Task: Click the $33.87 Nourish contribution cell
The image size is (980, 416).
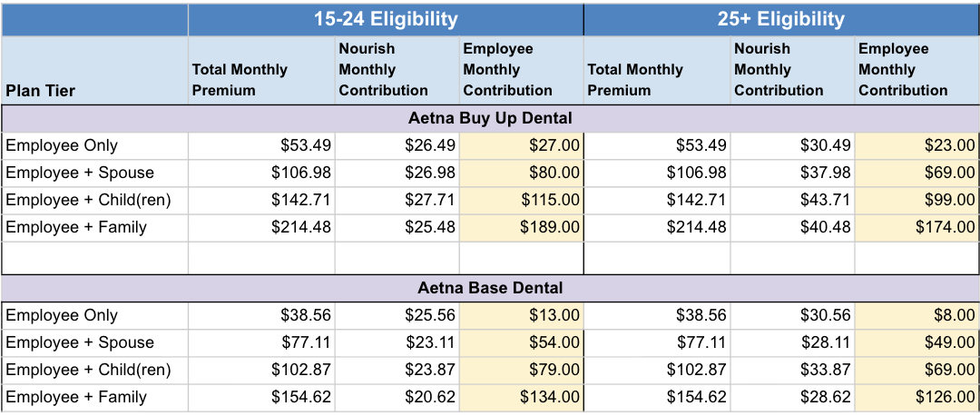Action: click(792, 370)
